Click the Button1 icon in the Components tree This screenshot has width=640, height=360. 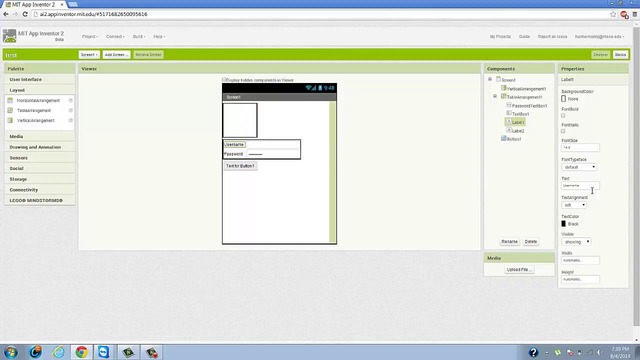tap(504, 138)
